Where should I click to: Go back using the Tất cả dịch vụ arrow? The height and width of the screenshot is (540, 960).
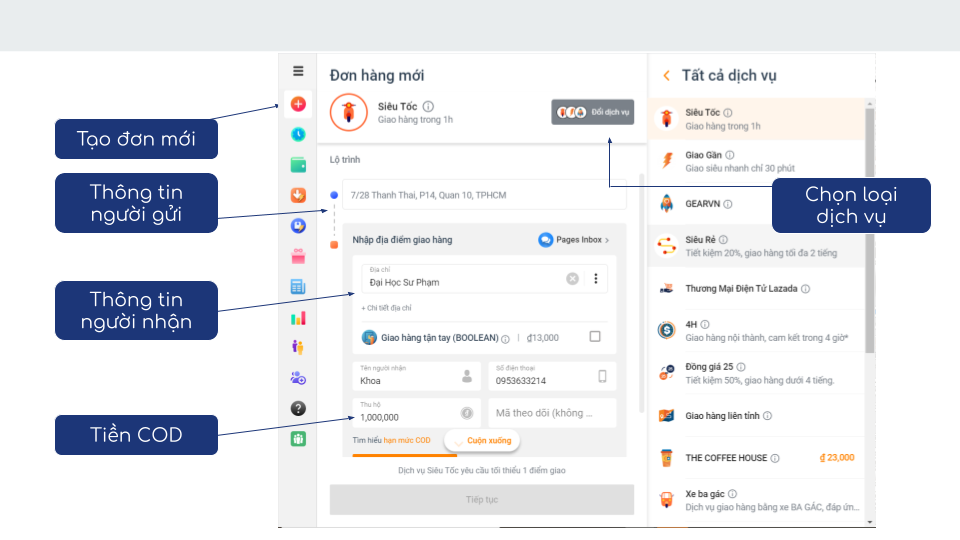click(x=667, y=75)
